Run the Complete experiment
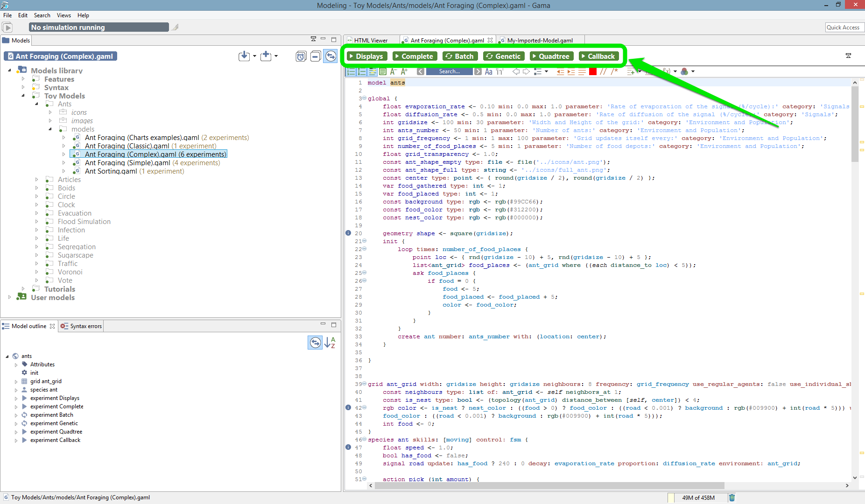The height and width of the screenshot is (504, 865). 415,56
